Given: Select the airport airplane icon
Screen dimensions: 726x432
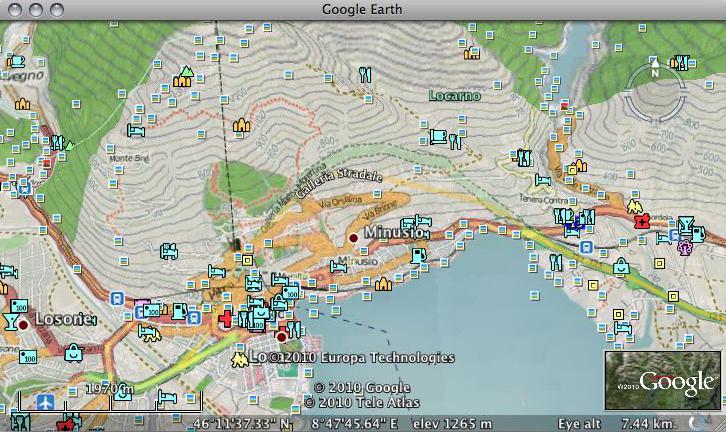Looking at the screenshot, I should coord(45,402).
